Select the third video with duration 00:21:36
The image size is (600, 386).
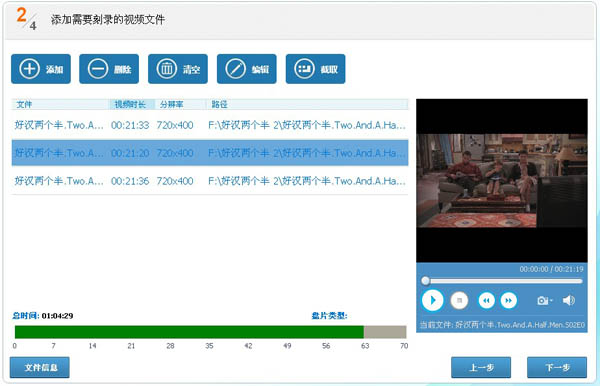[210, 181]
